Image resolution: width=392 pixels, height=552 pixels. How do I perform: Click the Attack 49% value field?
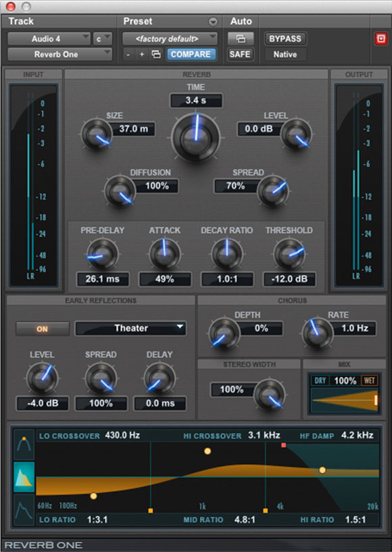[x=164, y=279]
